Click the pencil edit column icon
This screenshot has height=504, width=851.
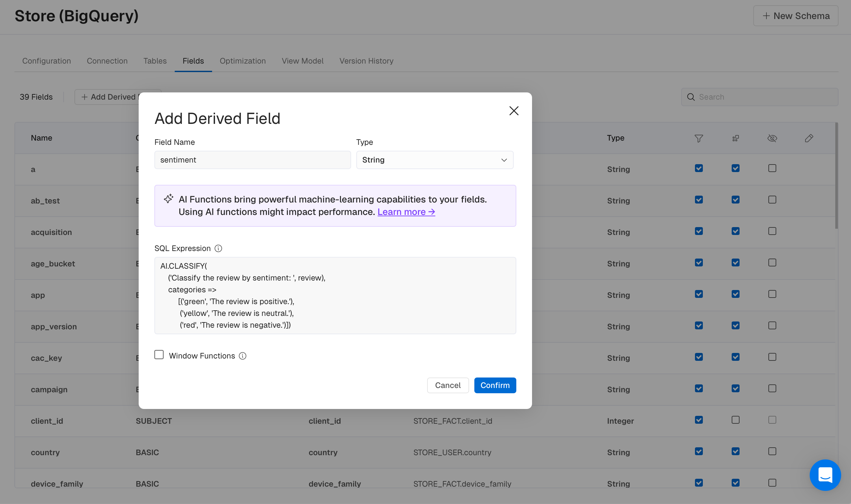point(808,138)
